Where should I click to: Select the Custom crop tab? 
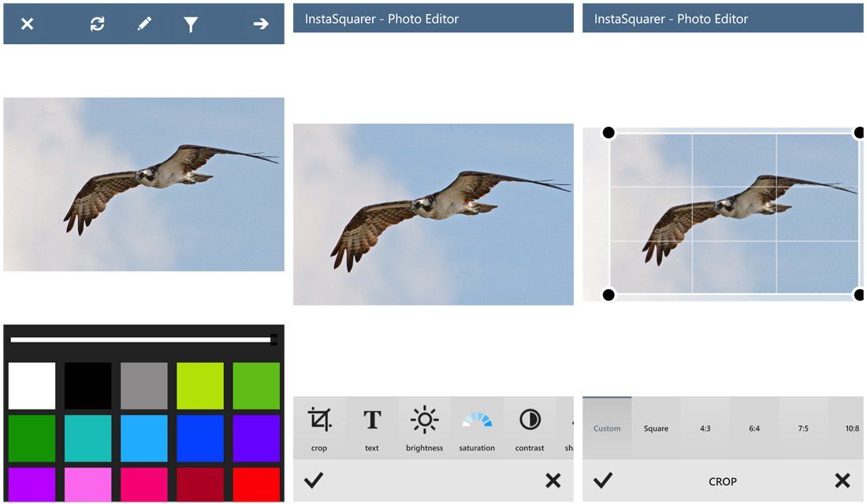point(607,428)
